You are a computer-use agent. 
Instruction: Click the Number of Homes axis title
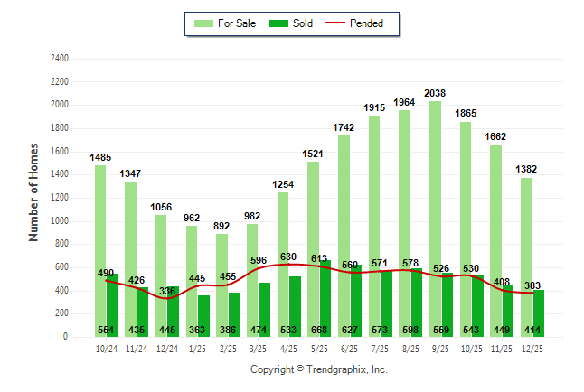(x=34, y=191)
